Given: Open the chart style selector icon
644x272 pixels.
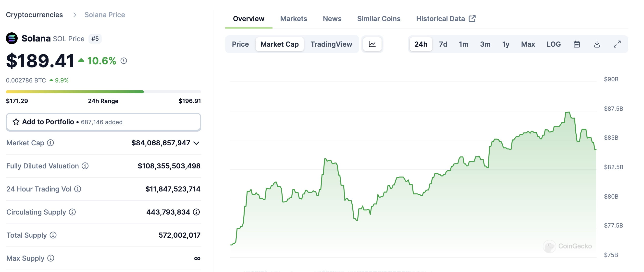Looking at the screenshot, I should [372, 44].
